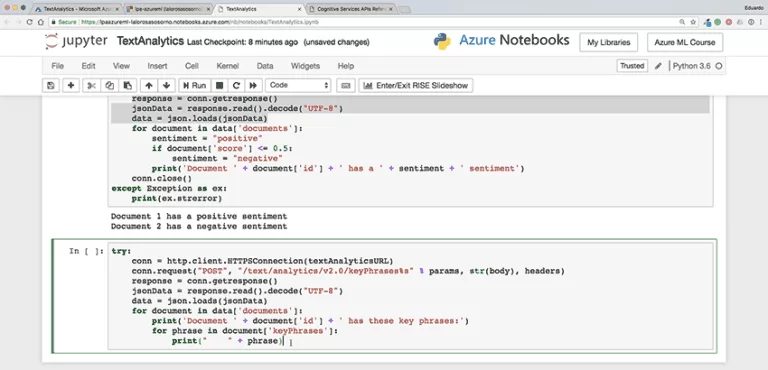Click the Jupyter logo
The width and height of the screenshot is (768, 370).
pyautogui.click(x=76, y=42)
